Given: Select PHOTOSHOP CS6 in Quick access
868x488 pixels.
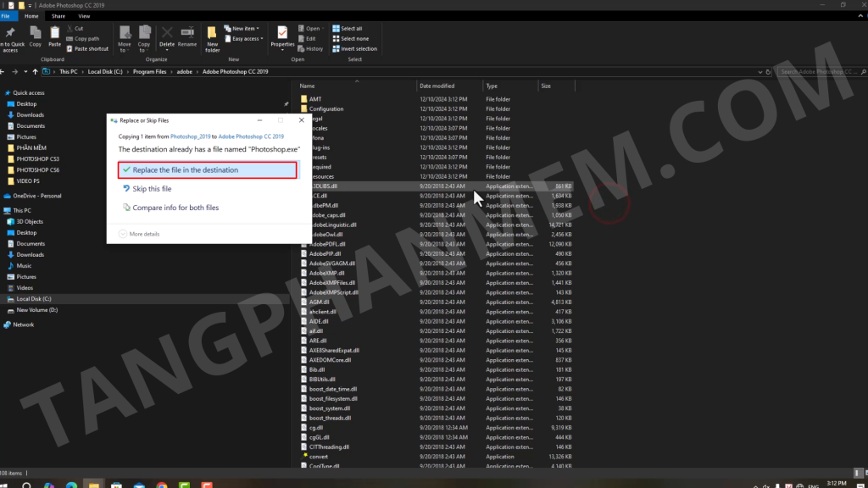Looking at the screenshot, I should pos(38,169).
